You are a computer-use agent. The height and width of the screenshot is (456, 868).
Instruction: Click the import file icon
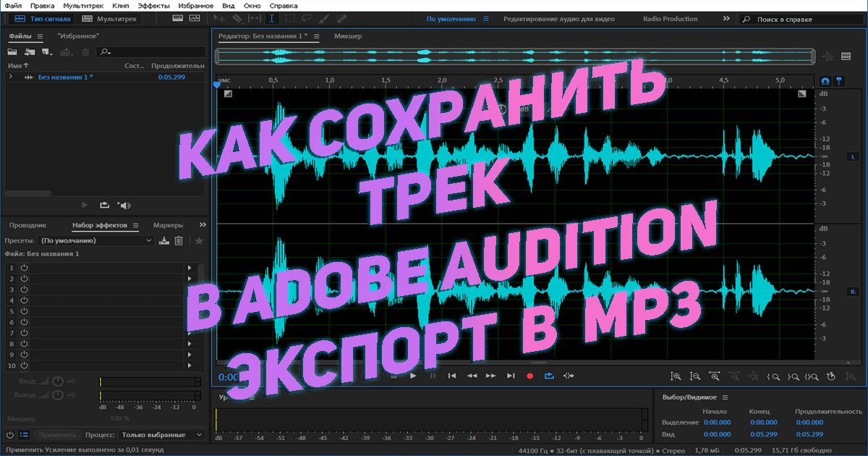pos(30,52)
